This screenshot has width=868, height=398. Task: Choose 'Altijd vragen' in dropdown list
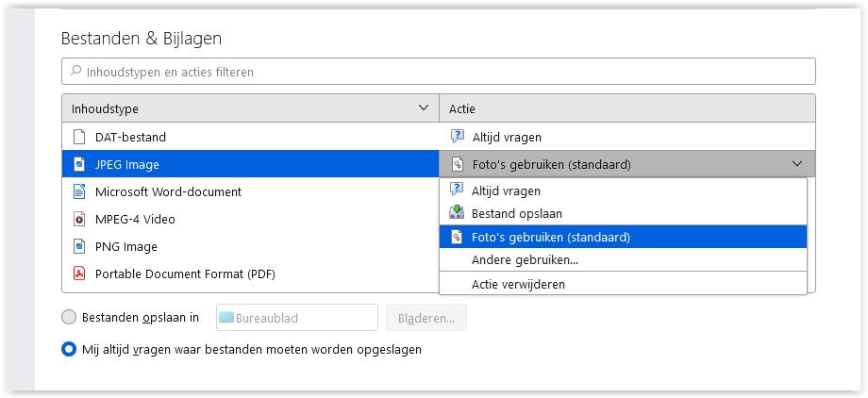[506, 191]
